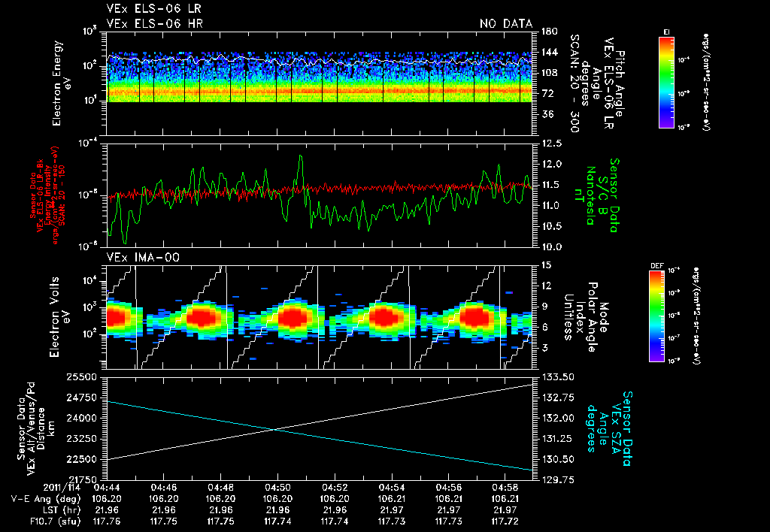Click the 21750 altitude tick label
770x532 pixels.
pyautogui.click(x=81, y=479)
